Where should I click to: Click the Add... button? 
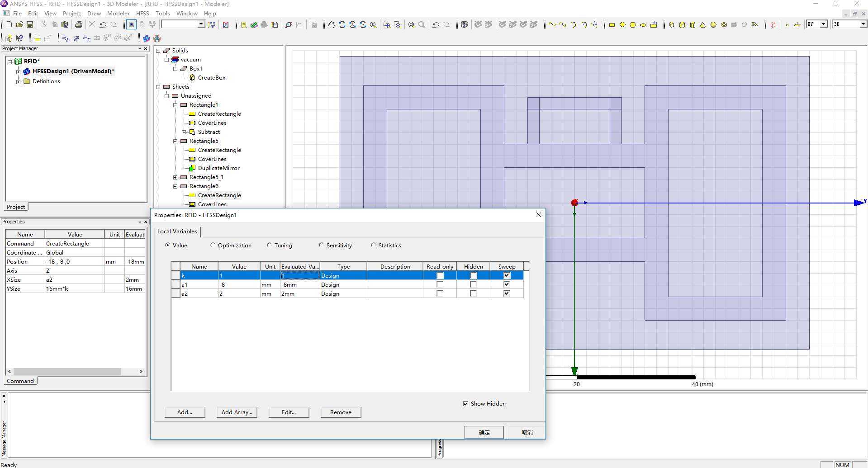tap(185, 412)
